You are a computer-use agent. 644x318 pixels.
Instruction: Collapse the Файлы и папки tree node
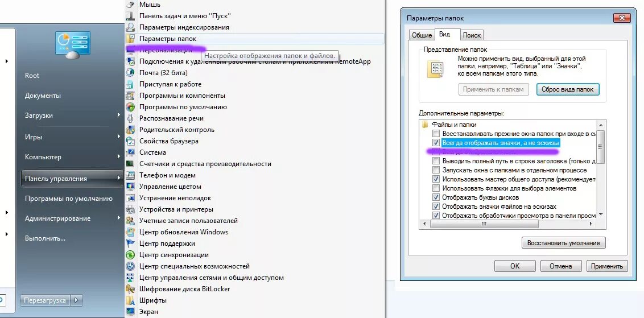[425, 125]
